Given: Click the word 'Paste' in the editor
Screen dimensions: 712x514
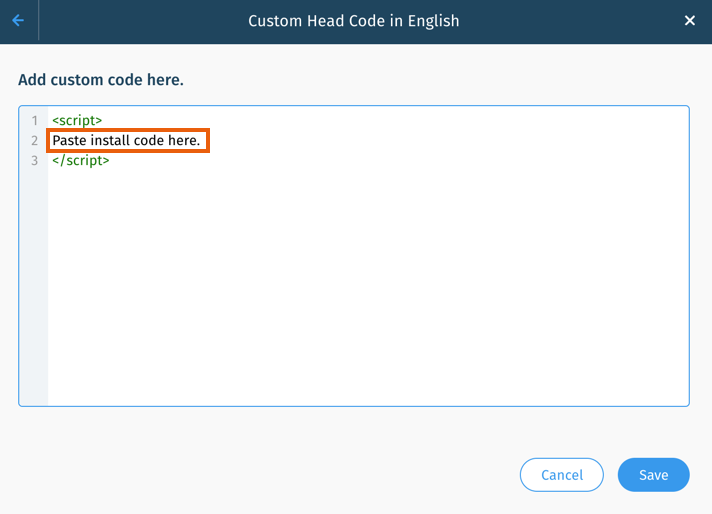Looking at the screenshot, I should pos(69,140).
